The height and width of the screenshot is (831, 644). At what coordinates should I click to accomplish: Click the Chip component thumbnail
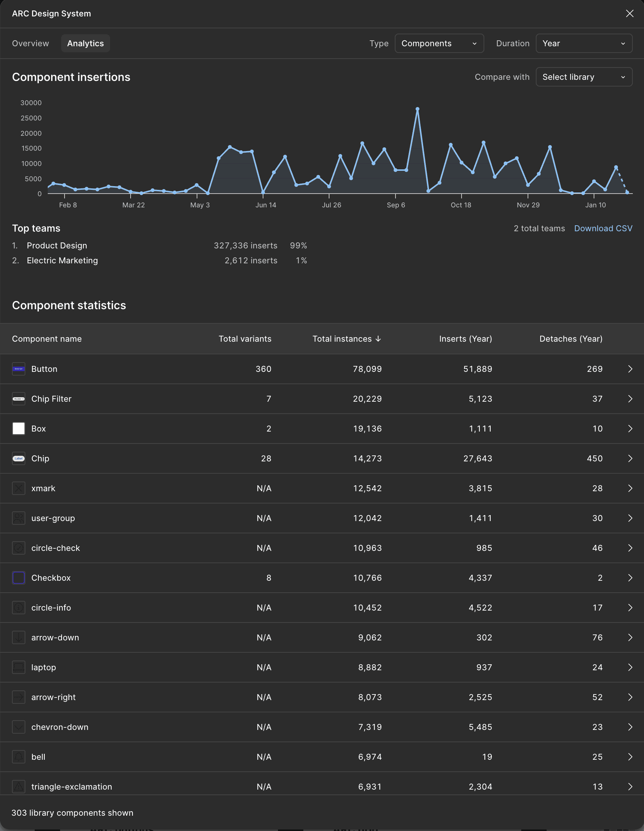pyautogui.click(x=19, y=458)
